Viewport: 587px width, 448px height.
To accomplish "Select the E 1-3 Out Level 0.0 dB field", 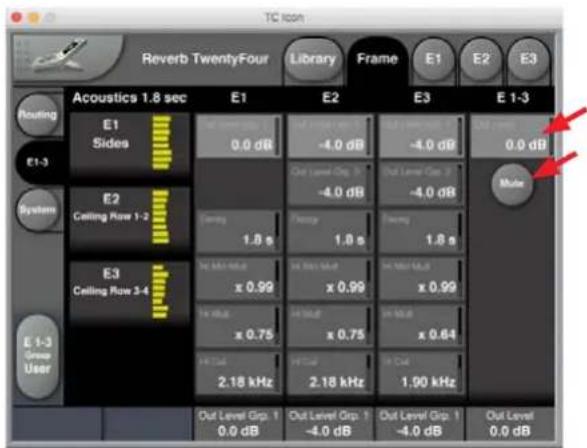I will pyautogui.click(x=511, y=136).
